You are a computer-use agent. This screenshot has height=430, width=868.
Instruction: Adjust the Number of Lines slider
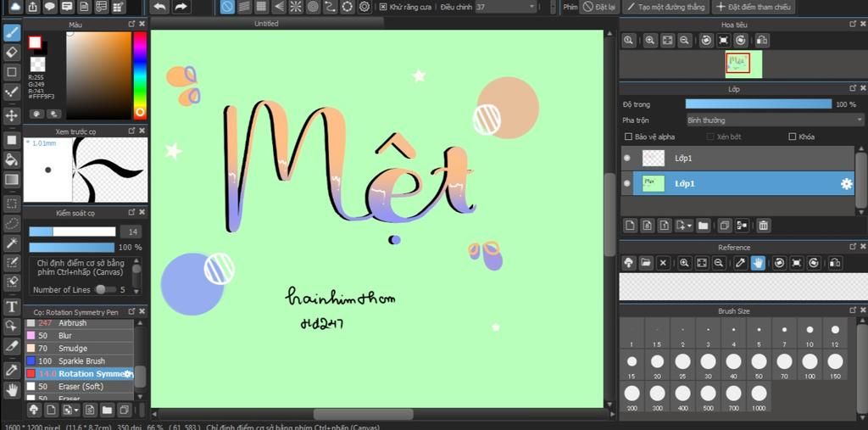click(x=105, y=290)
